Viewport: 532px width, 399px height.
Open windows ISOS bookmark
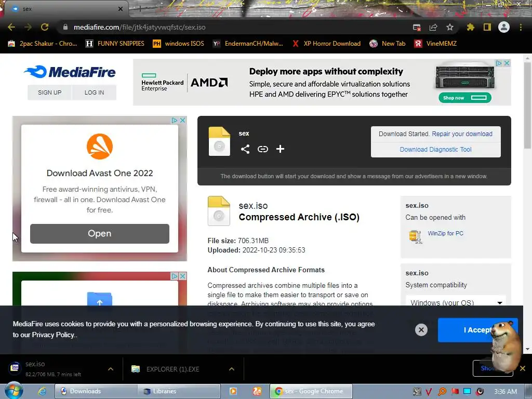click(179, 44)
